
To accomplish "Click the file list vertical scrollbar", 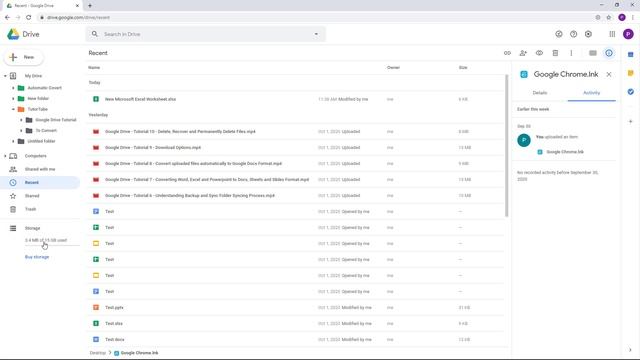I will coord(507,145).
